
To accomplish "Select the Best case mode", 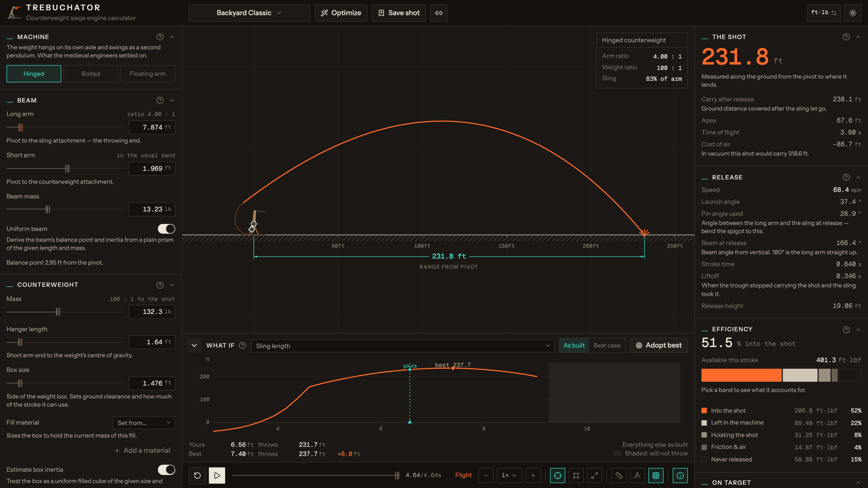I will tap(607, 345).
